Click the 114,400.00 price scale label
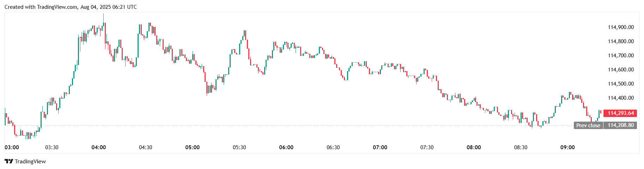The height and width of the screenshot is (169, 644). point(621,98)
